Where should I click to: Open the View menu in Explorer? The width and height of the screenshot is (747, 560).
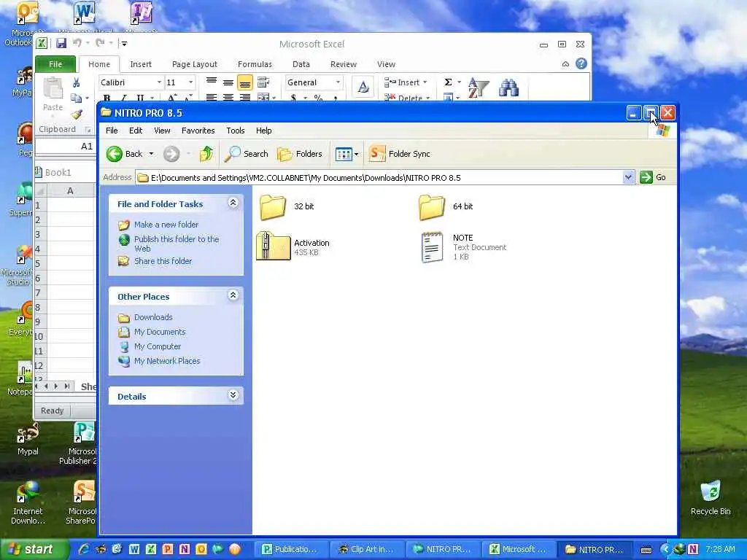click(x=162, y=131)
